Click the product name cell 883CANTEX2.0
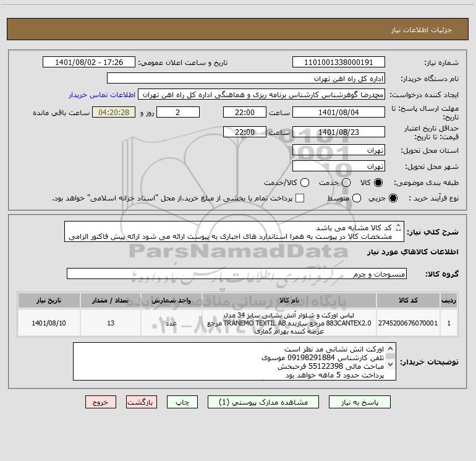The height and width of the screenshot is (461, 476). [x=289, y=323]
